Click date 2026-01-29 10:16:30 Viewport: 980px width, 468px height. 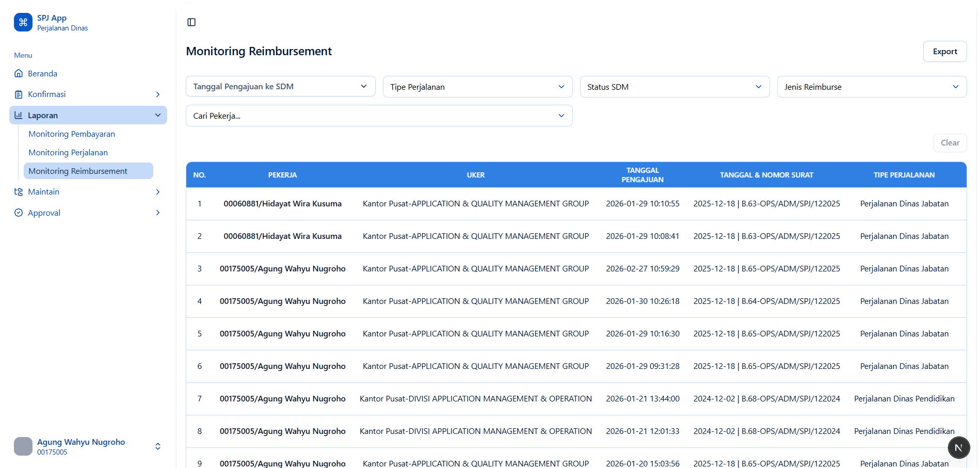(x=642, y=334)
